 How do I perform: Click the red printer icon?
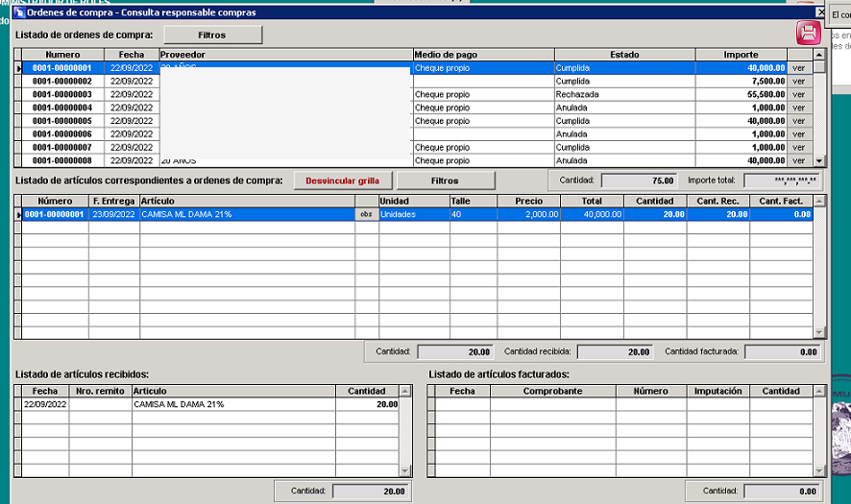(808, 33)
